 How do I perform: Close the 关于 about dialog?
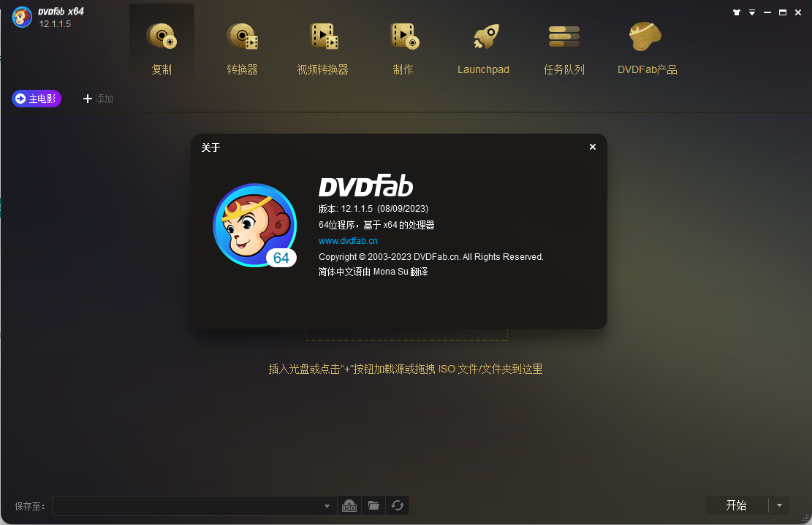[593, 147]
